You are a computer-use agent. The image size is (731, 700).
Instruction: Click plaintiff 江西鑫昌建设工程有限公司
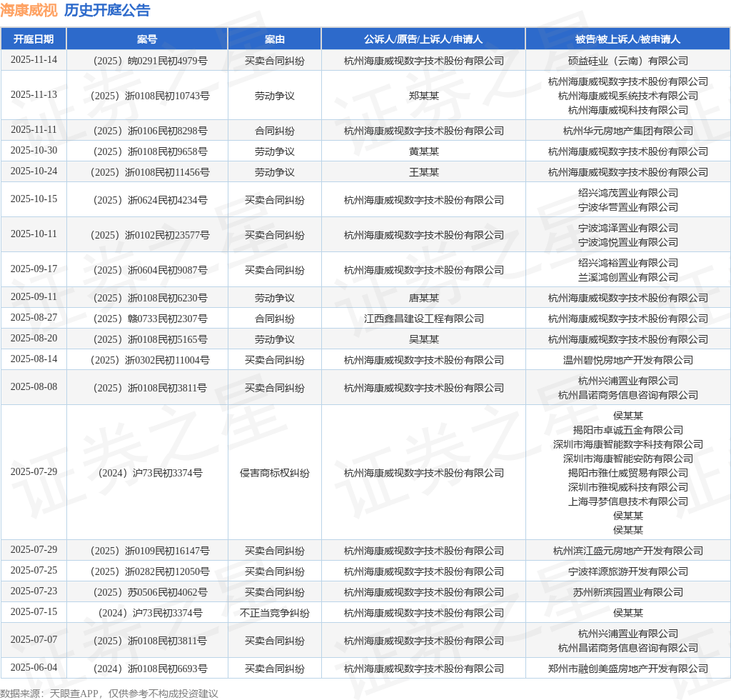(x=424, y=319)
